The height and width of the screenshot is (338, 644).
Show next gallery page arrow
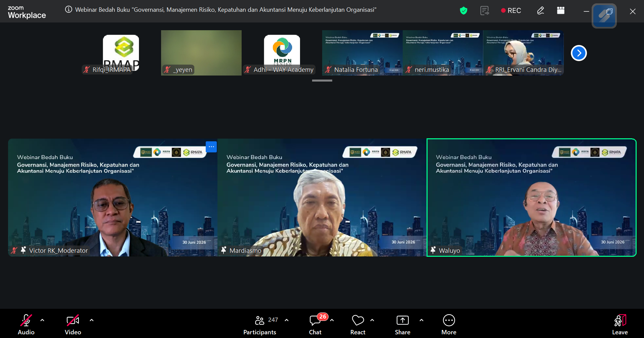coord(579,53)
